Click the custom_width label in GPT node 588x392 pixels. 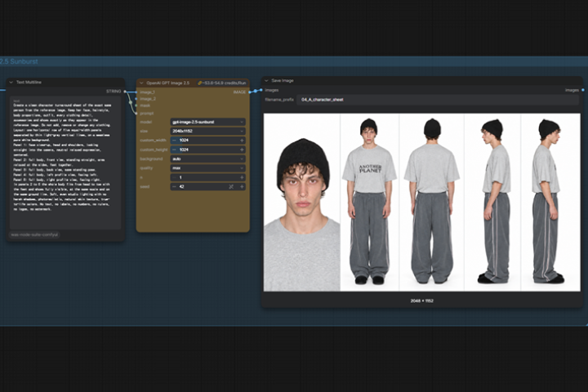pos(153,140)
